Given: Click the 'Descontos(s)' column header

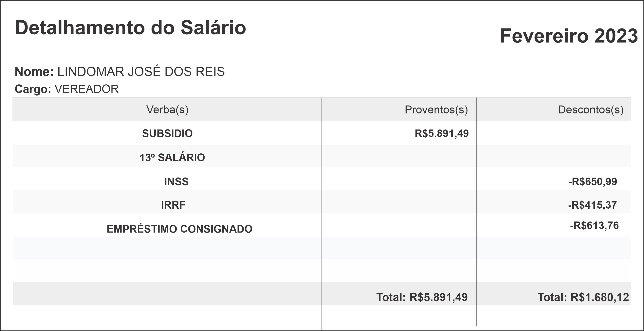Looking at the screenshot, I should (x=591, y=109).
